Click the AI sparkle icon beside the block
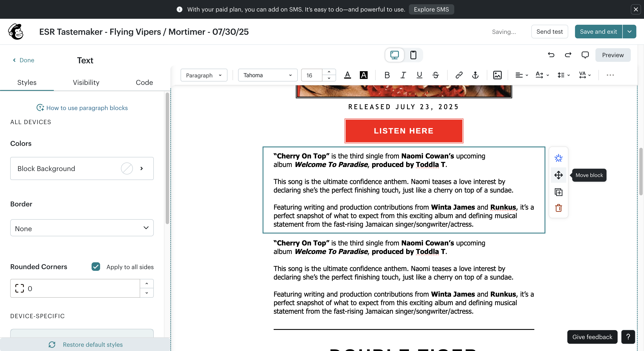Screen dimensions: 644x351 (559, 158)
